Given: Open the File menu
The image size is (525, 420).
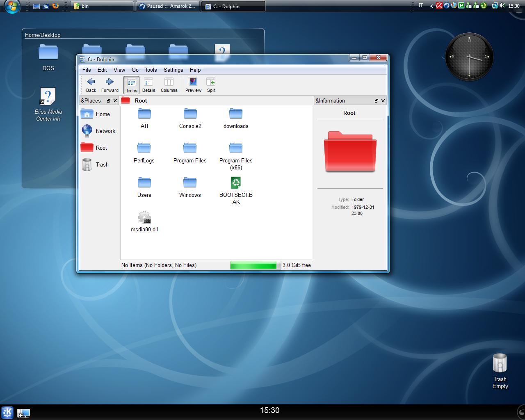Looking at the screenshot, I should coord(87,70).
